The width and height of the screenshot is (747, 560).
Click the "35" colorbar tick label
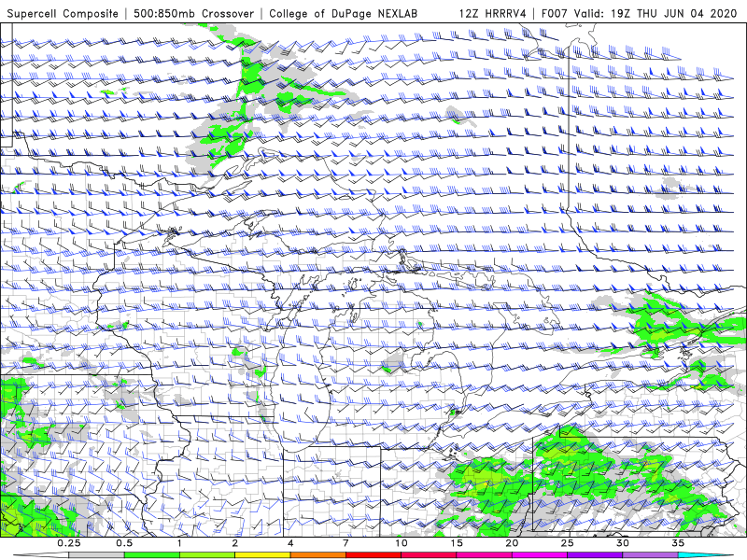click(x=679, y=543)
